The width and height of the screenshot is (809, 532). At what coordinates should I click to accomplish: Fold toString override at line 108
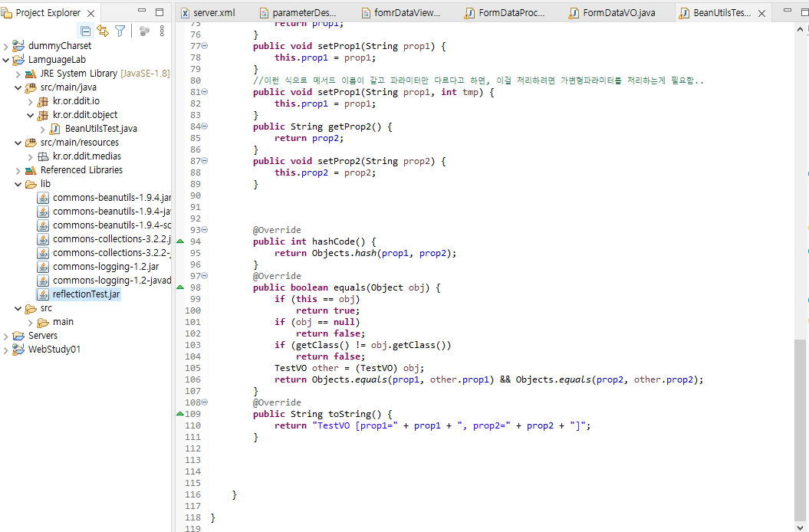click(205, 402)
